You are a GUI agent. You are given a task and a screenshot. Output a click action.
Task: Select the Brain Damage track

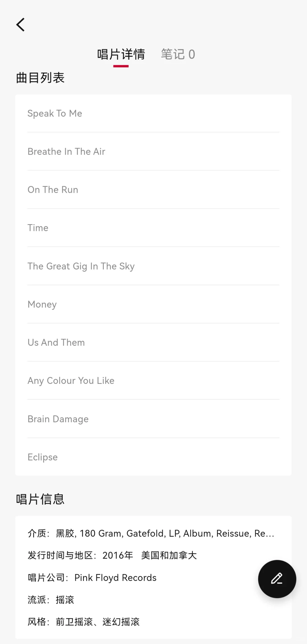153,419
